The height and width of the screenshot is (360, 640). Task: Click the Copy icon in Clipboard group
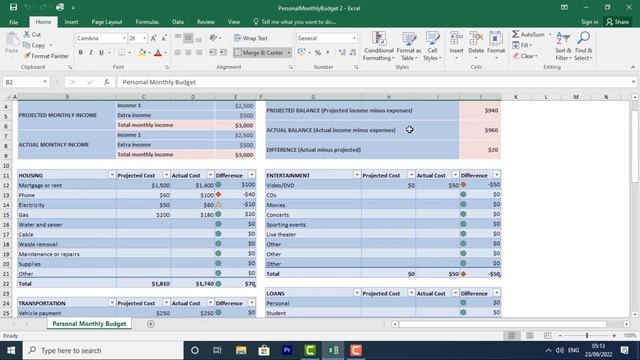coord(27,45)
